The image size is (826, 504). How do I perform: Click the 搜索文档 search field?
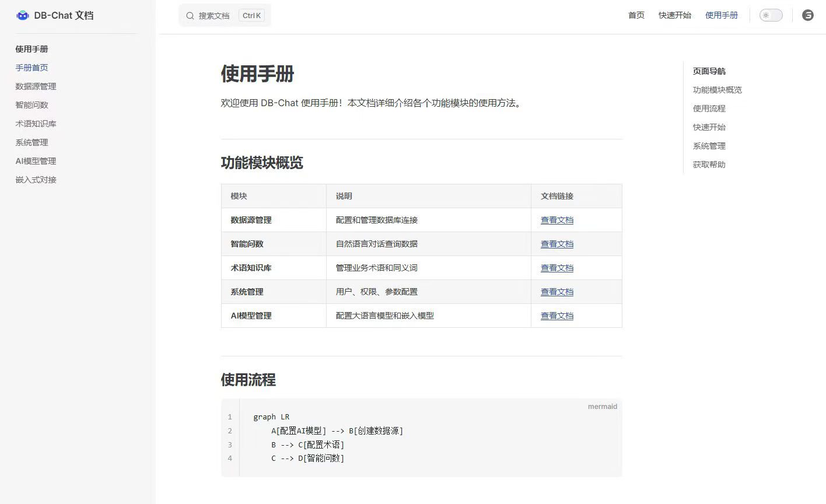[x=214, y=16]
